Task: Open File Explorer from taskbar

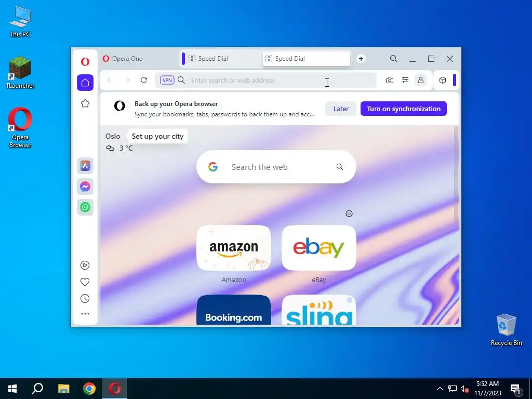Action: 63,389
